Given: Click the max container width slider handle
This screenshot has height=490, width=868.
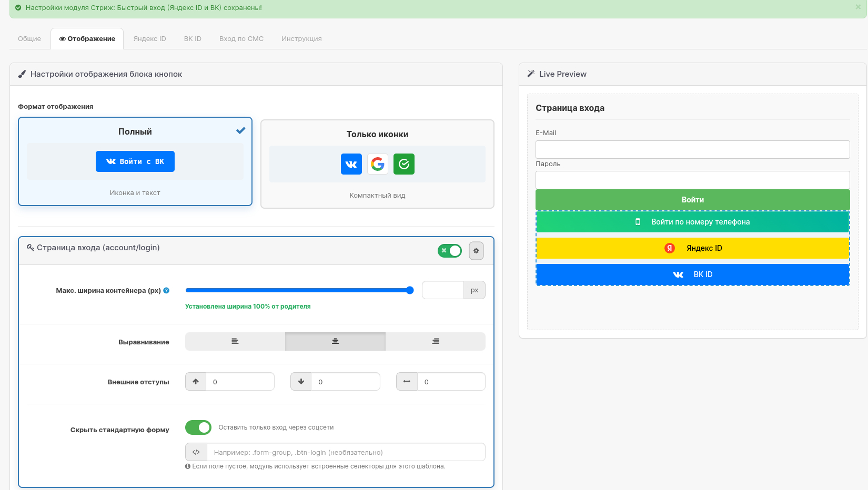Looking at the screenshot, I should 410,290.
